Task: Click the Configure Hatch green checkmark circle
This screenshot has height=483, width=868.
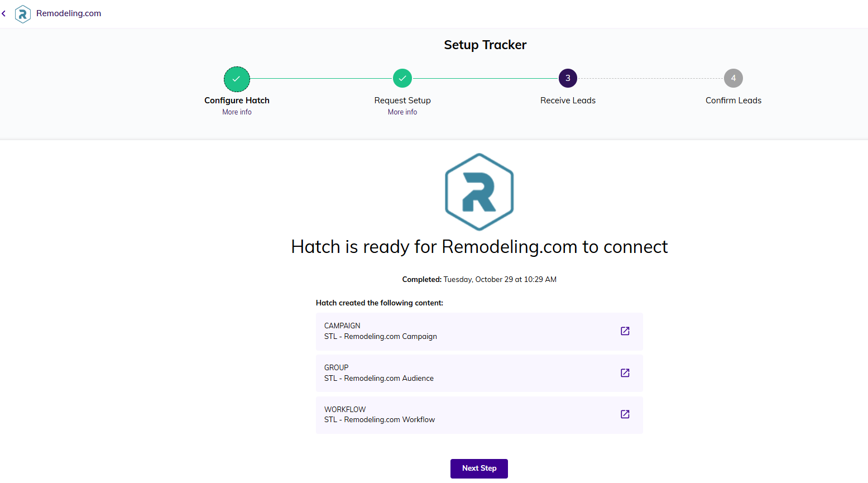Action: [x=237, y=79]
